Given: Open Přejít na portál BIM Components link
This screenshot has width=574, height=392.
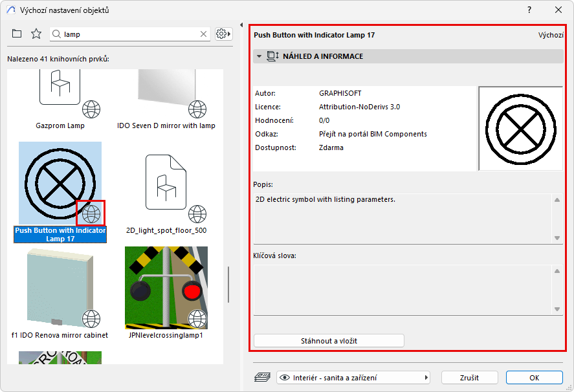Looking at the screenshot, I should (x=373, y=134).
